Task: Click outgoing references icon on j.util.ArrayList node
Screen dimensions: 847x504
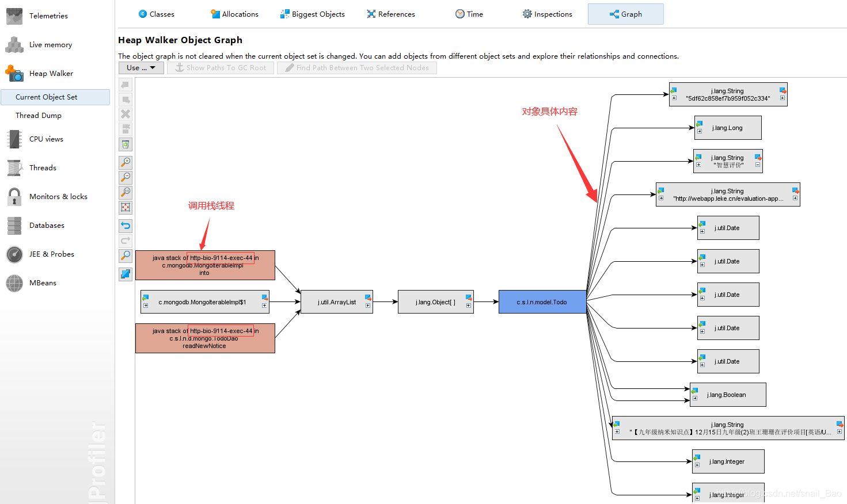Action: click(368, 297)
